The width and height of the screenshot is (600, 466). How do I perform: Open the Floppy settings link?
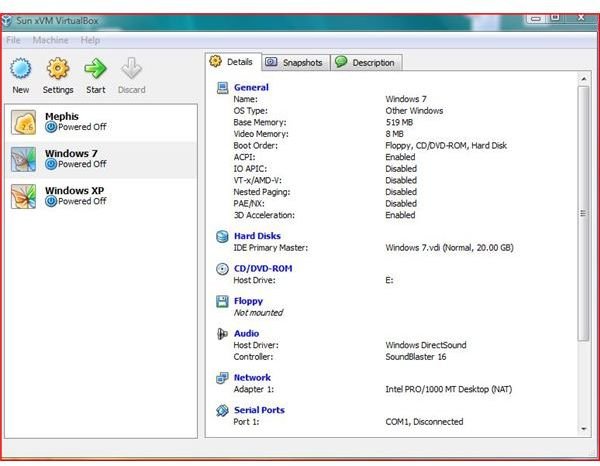coord(248,301)
